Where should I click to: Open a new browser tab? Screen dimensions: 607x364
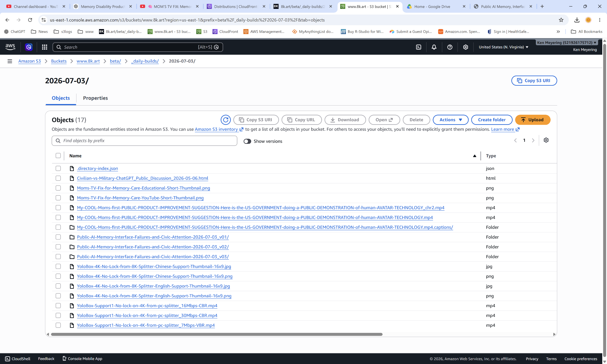click(542, 6)
